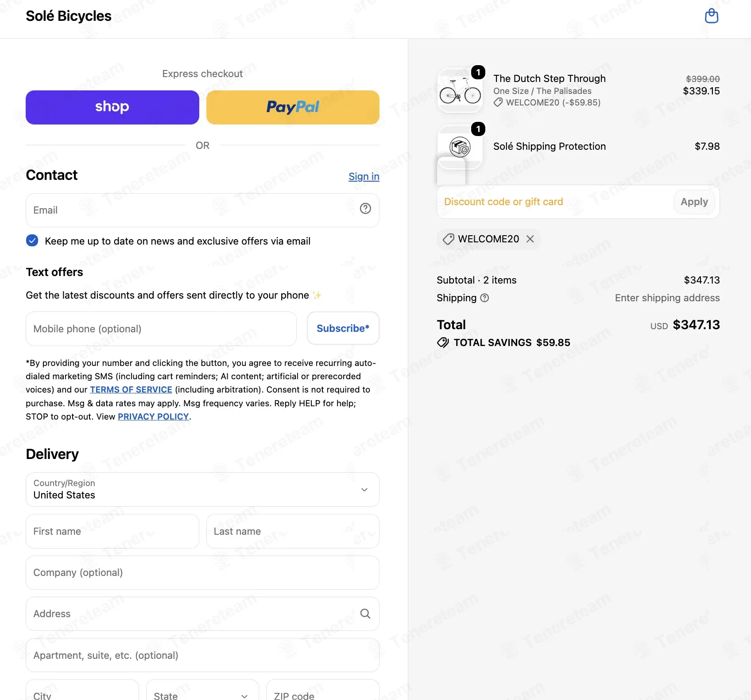The image size is (751, 700).
Task: Open the PRIVACY POLICY link
Action: 153,416
